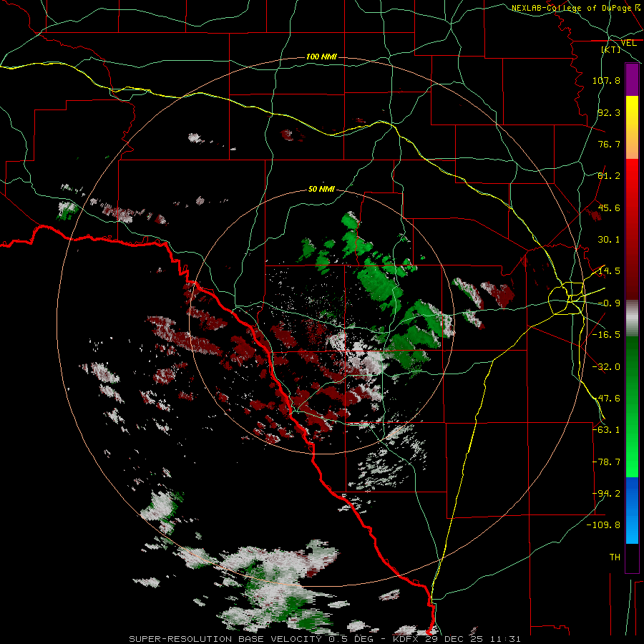Screen dimensions: 644x644
Task: Click the -78.7 velocity scale value
Action: point(606,462)
